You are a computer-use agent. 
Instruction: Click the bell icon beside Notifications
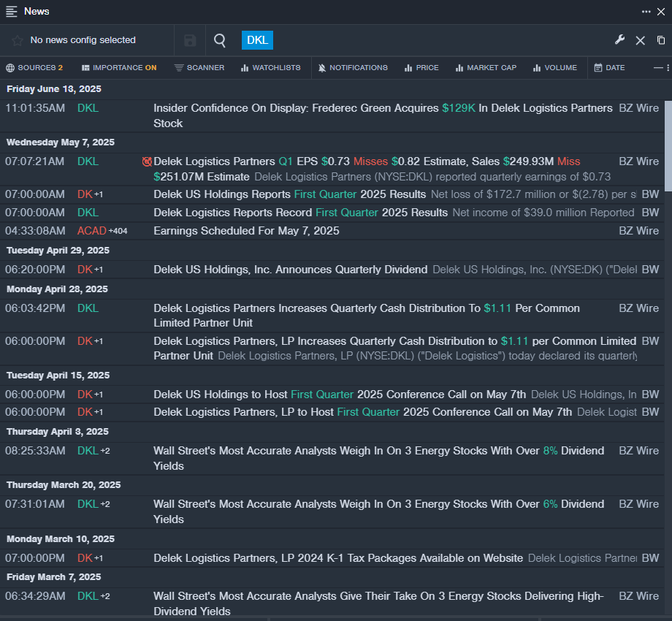pyautogui.click(x=322, y=68)
